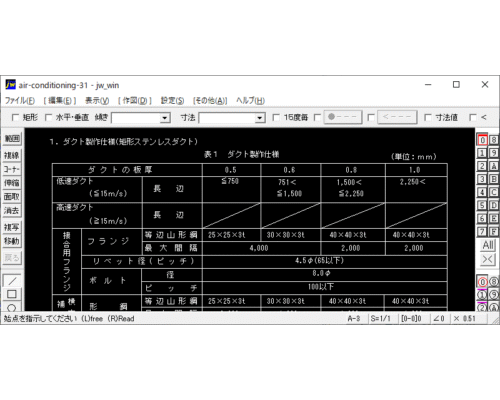Select layer E button

(494, 218)
